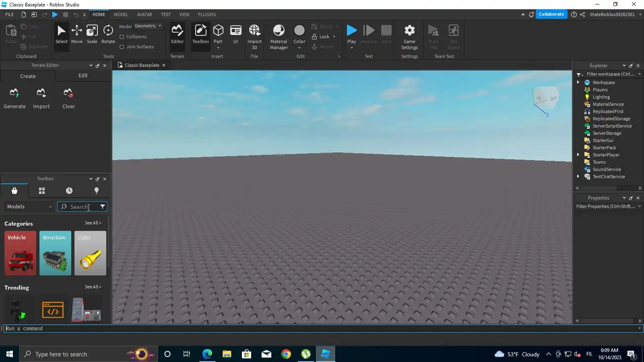
Task: Click See All next to Categories
Action: [93, 223]
